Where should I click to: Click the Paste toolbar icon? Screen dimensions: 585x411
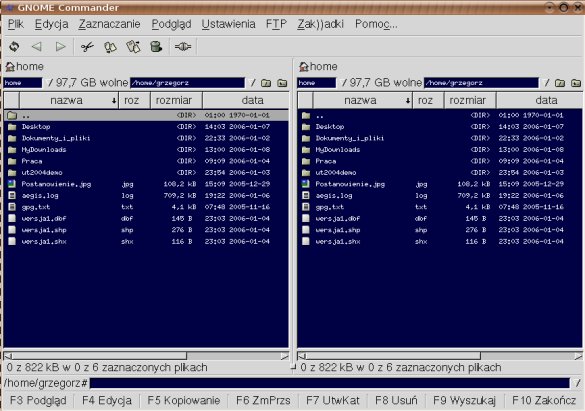[x=133, y=47]
